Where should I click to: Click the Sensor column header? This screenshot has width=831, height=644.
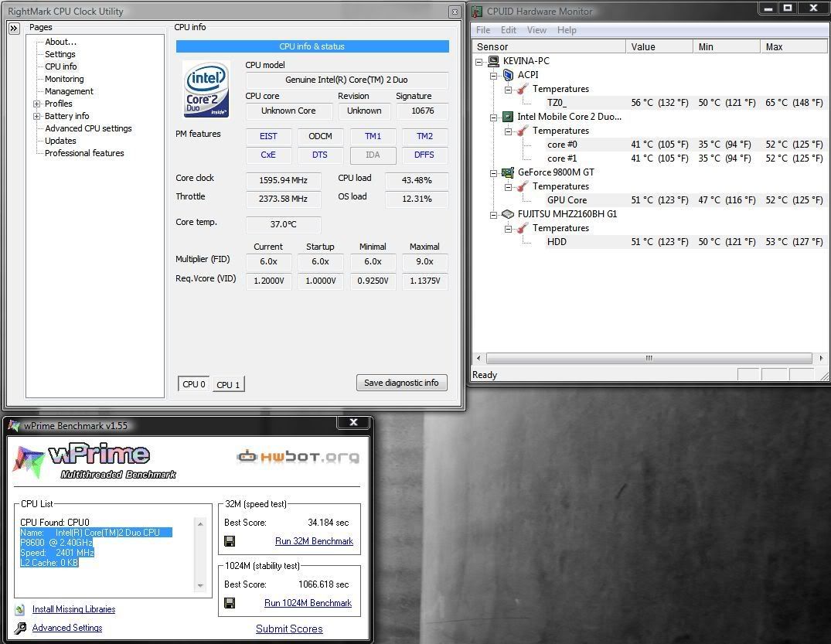pos(549,46)
